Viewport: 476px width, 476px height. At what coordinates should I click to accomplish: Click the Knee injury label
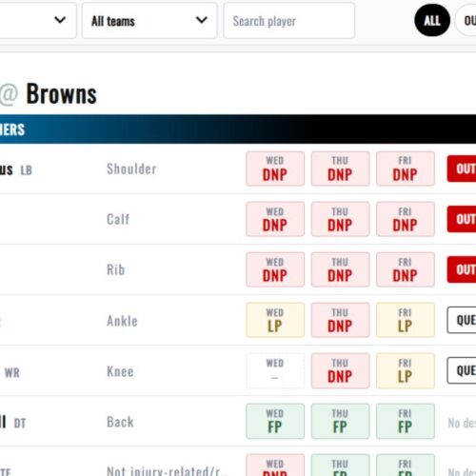coord(120,371)
